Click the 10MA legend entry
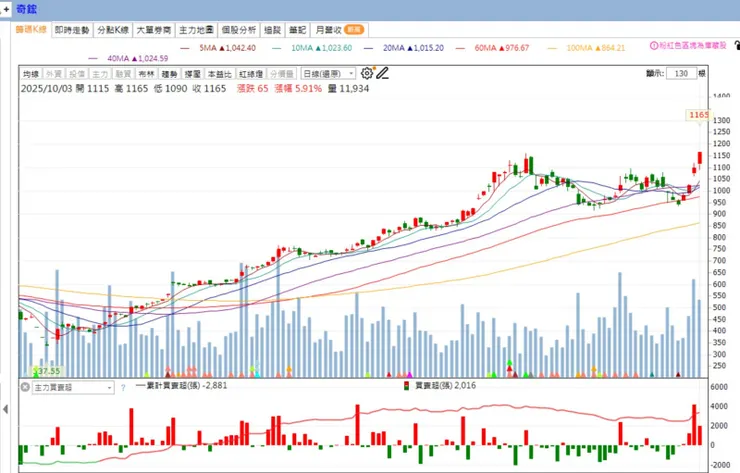The image size is (740, 473). pos(312,48)
